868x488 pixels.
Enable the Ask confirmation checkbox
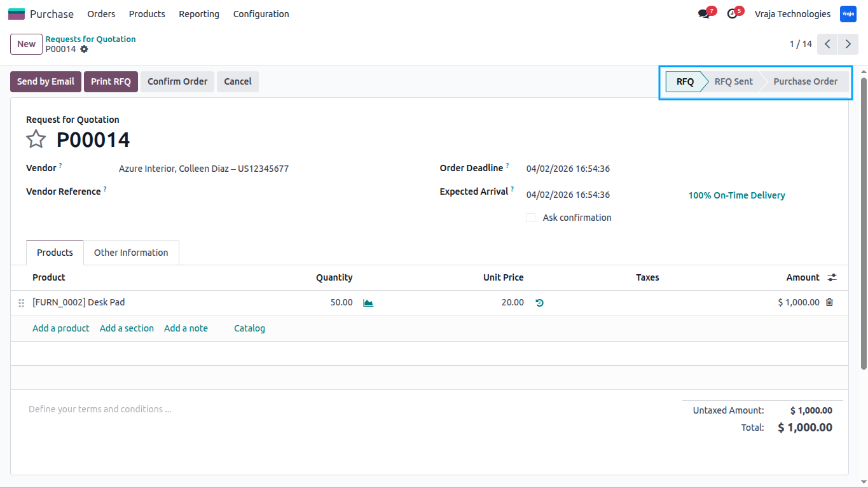[531, 218]
